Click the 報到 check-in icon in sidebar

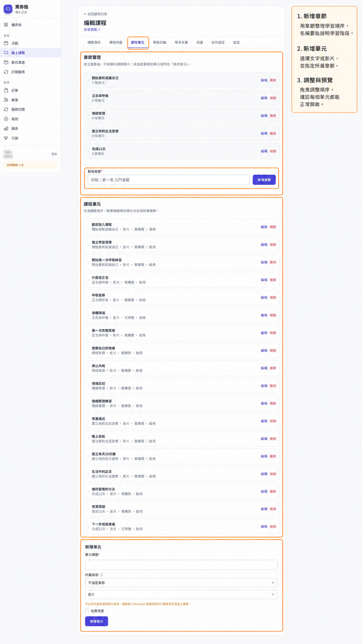(6, 119)
